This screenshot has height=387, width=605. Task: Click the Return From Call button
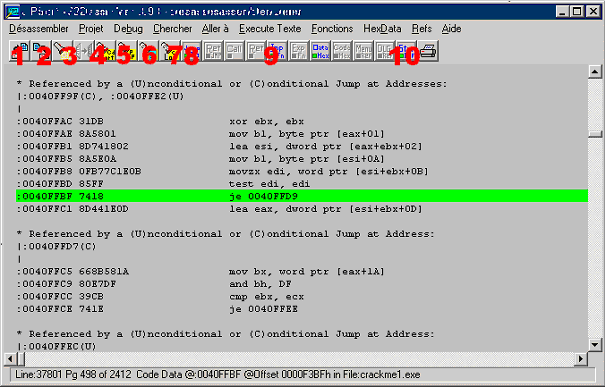[256, 51]
